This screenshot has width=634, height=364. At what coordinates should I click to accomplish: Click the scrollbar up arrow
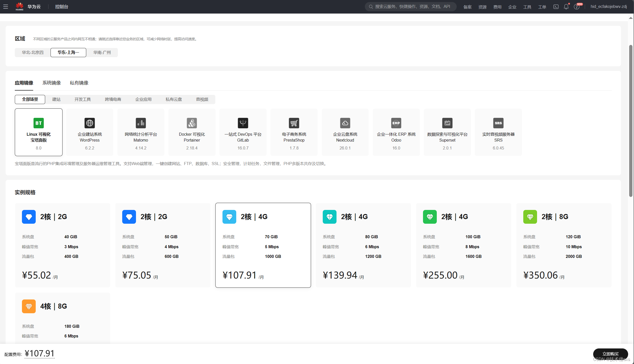coord(631,18)
